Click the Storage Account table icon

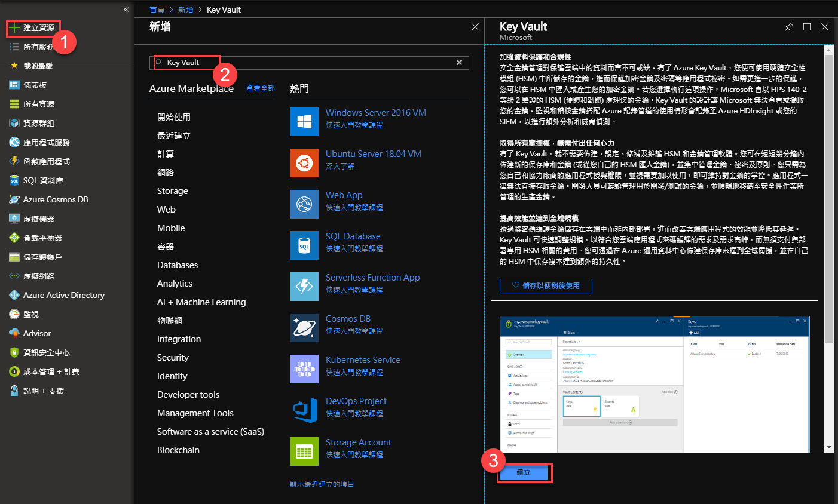(x=304, y=451)
